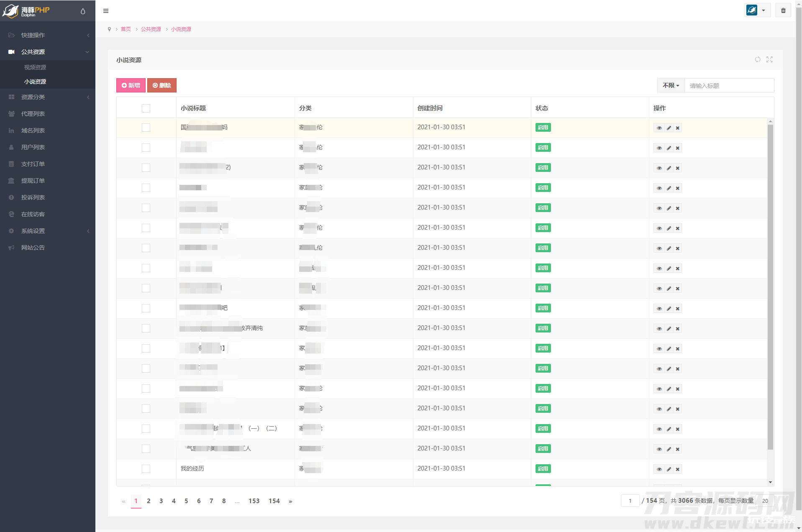802x532 pixels.
Task: Click the 提现订单 bank icon
Action: click(11, 181)
